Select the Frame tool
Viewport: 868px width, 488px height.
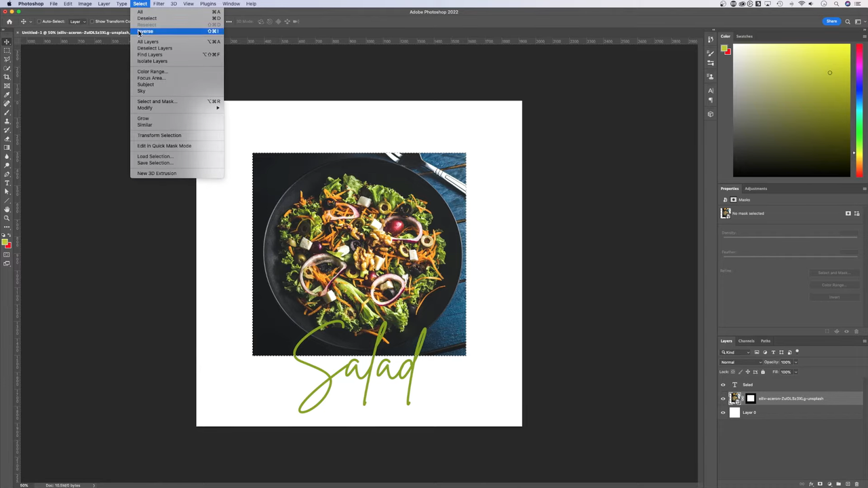[x=7, y=85]
